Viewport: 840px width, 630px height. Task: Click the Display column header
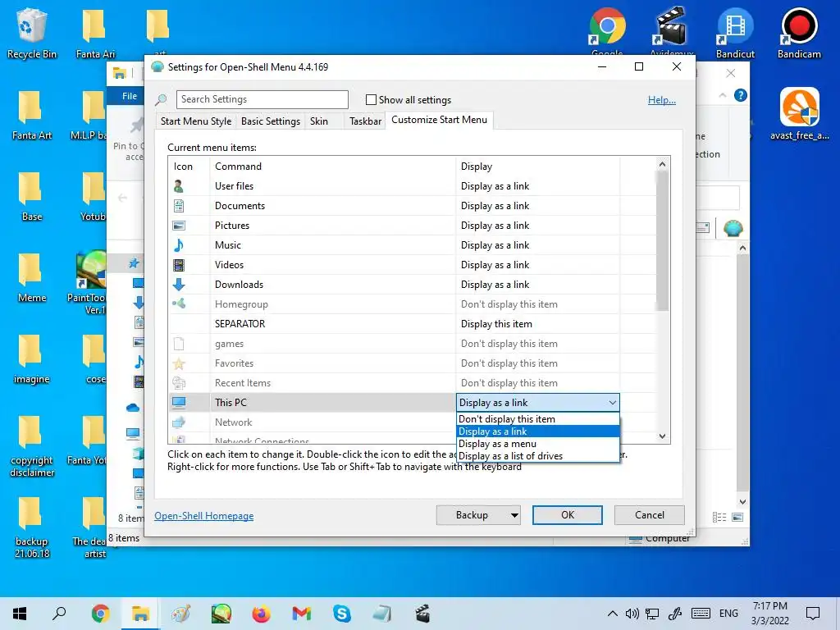click(537, 167)
